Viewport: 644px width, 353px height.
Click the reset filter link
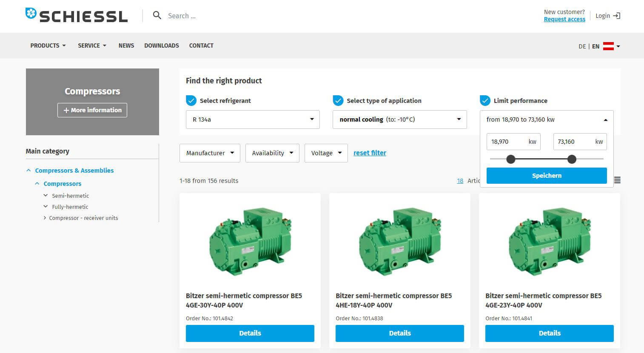click(370, 153)
